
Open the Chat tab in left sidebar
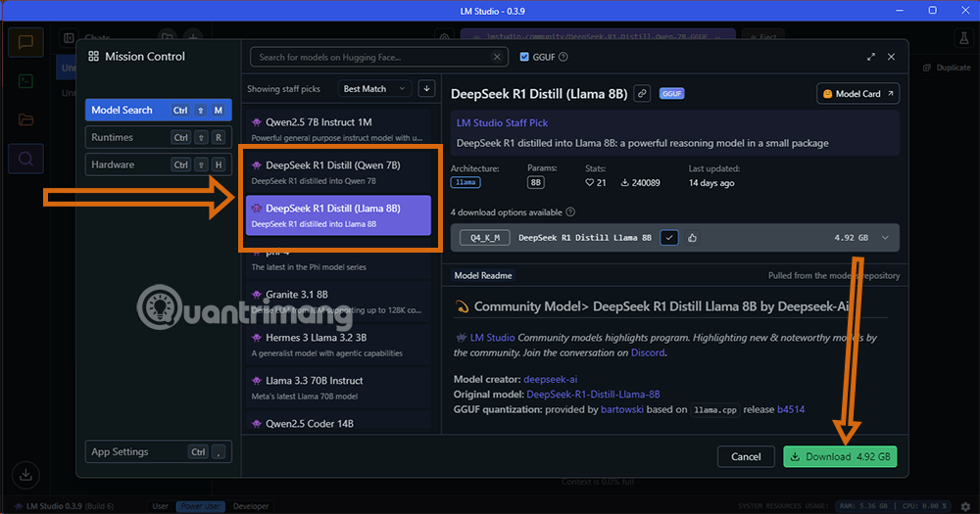click(x=25, y=42)
